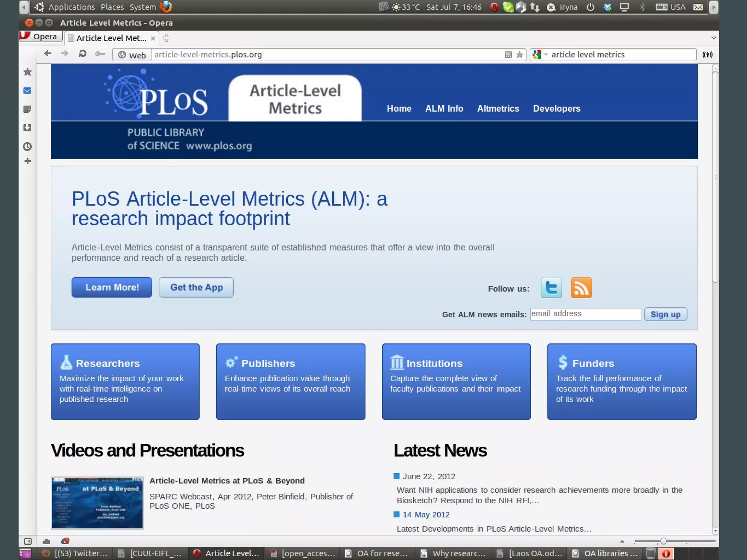Click the Sign up button
The width and height of the screenshot is (747, 560).
(x=665, y=314)
